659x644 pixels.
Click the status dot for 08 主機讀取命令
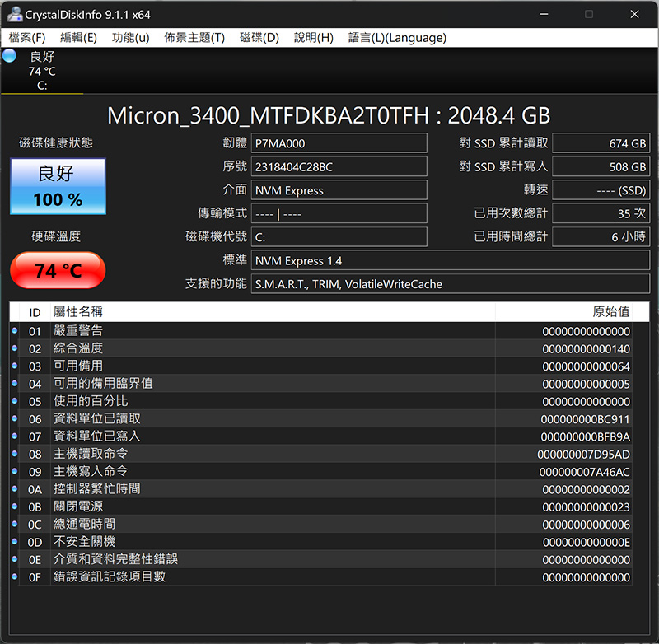14,454
